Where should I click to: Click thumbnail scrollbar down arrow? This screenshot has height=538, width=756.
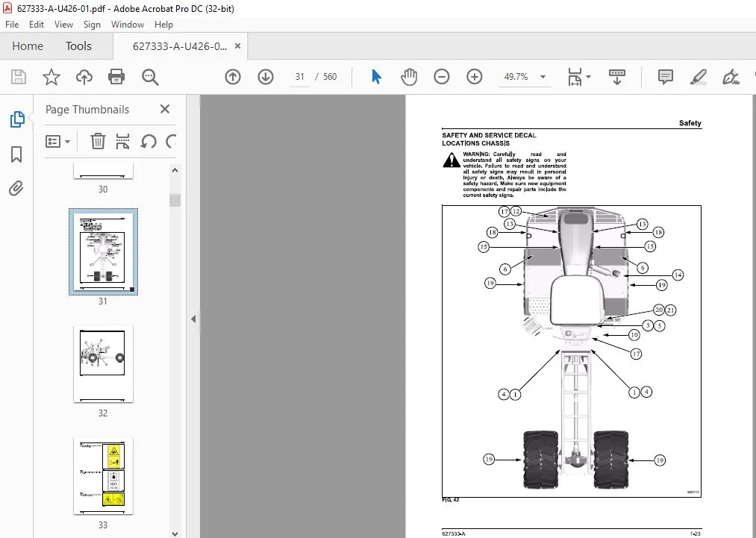175,534
